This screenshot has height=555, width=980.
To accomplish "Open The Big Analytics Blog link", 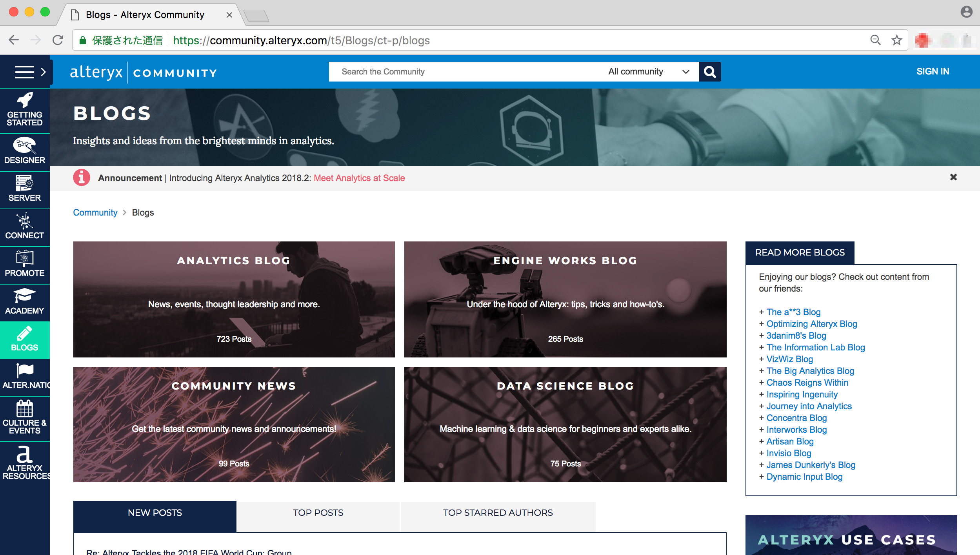I will tap(810, 371).
